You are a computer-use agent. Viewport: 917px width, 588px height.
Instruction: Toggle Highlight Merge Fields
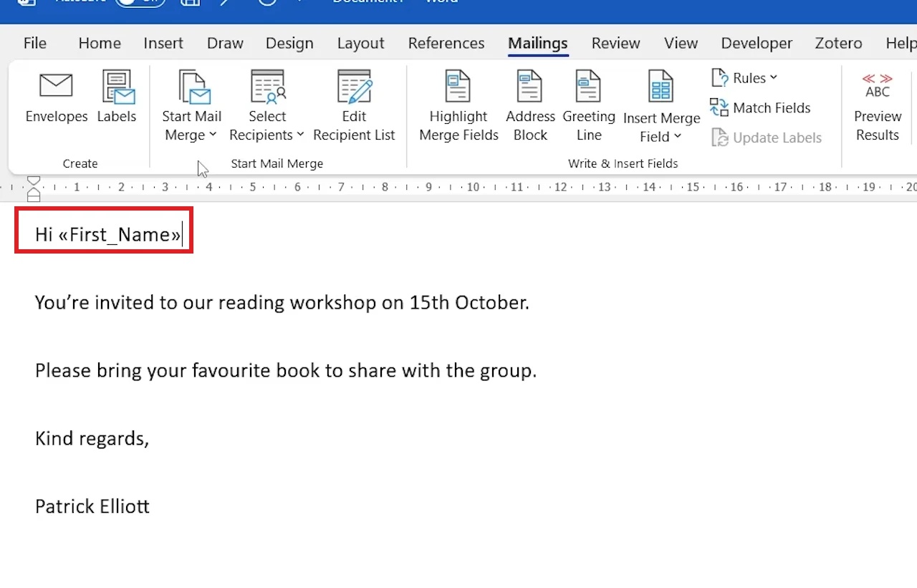tap(458, 106)
